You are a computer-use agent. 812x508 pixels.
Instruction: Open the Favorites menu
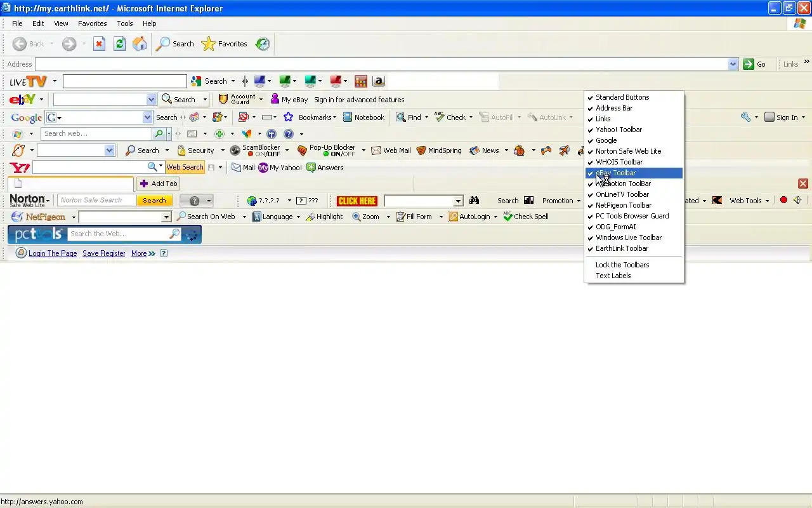tap(92, 23)
